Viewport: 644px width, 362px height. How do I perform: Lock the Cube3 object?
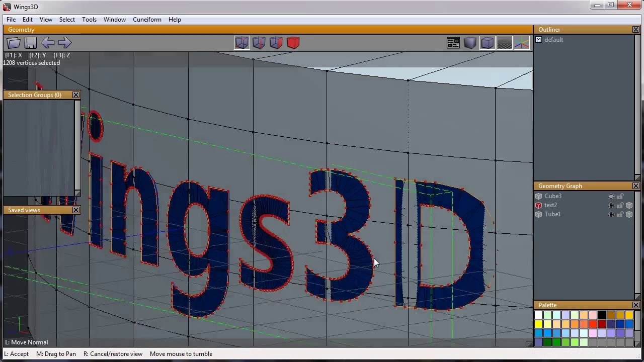coord(620,196)
